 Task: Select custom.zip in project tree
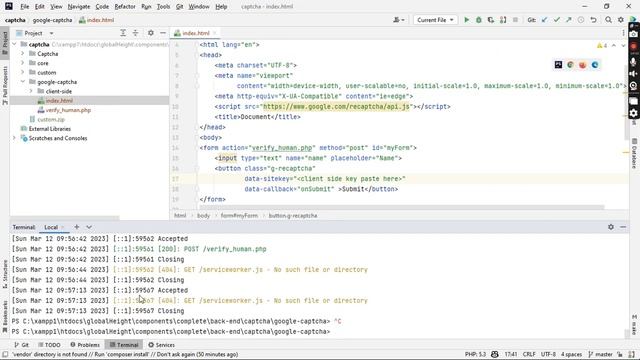pyautogui.click(x=51, y=119)
